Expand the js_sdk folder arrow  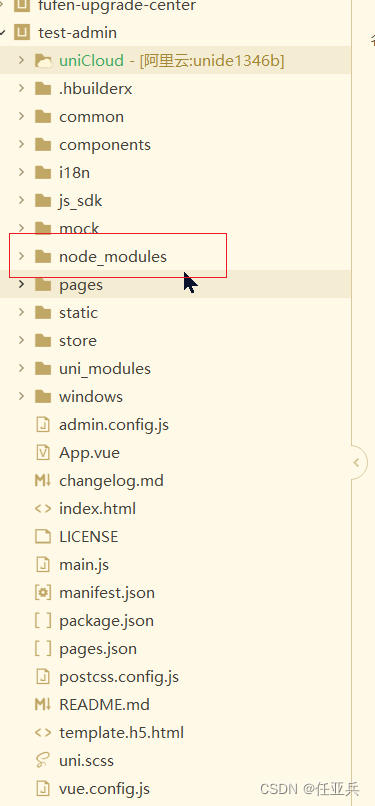[21, 200]
